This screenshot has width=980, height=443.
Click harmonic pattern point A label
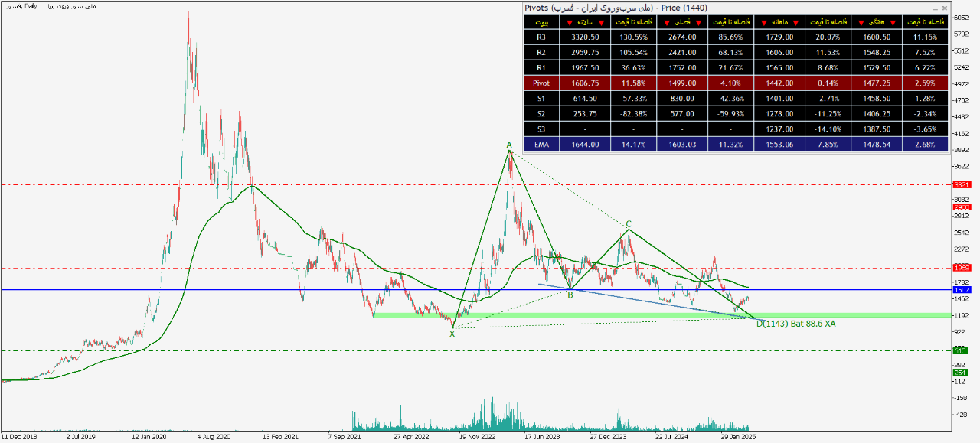click(508, 144)
